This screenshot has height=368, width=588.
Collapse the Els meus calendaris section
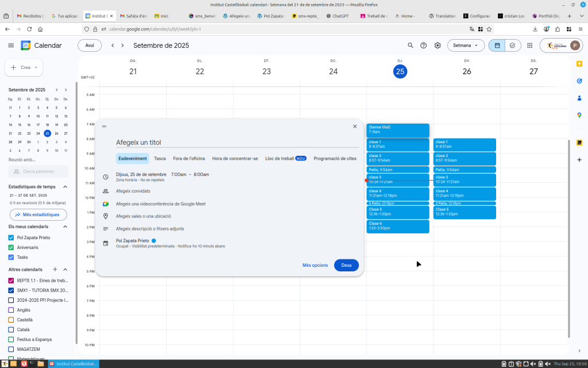click(x=65, y=227)
